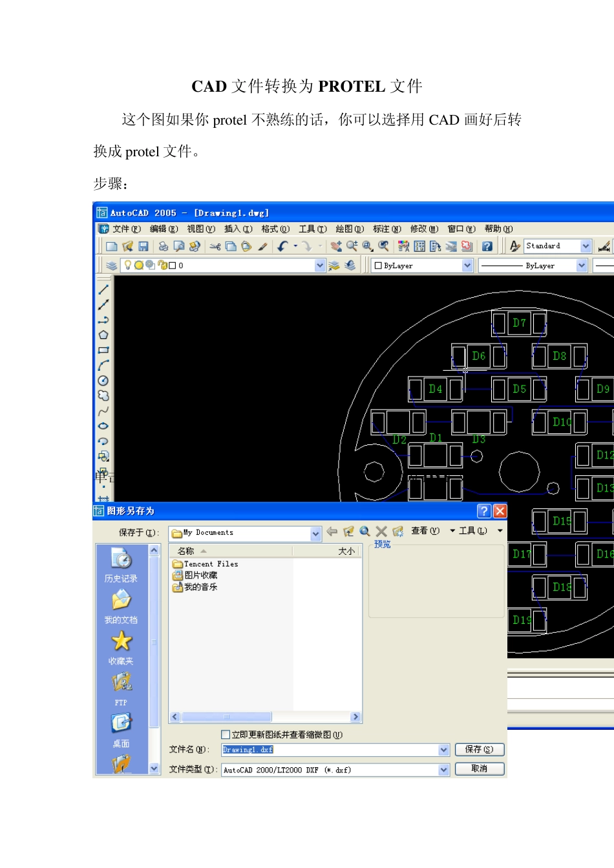Click the Delete X icon in save dialog

[x=381, y=532]
